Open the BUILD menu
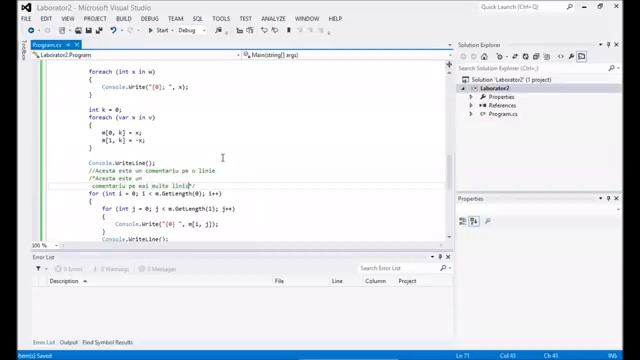 (124, 19)
